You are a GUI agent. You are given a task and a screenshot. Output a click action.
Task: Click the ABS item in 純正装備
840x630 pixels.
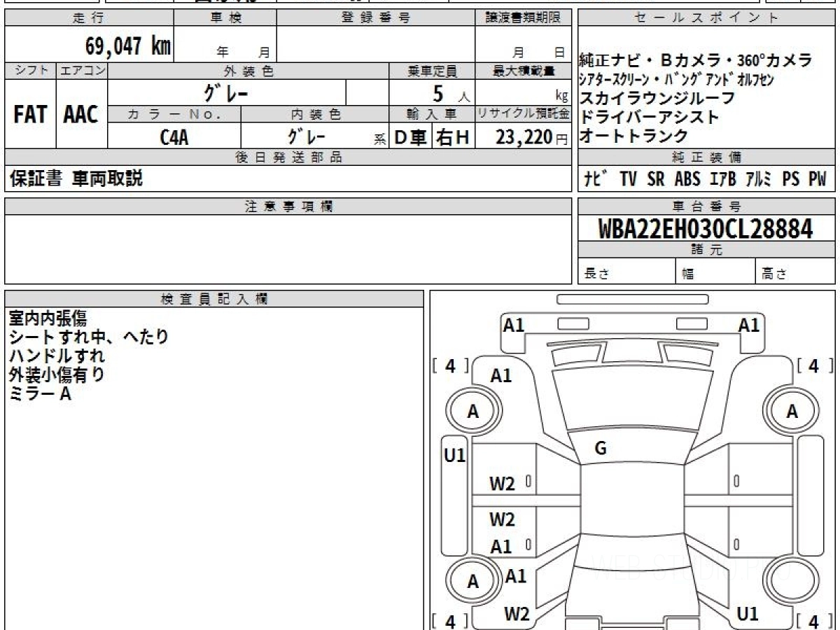[x=687, y=179]
